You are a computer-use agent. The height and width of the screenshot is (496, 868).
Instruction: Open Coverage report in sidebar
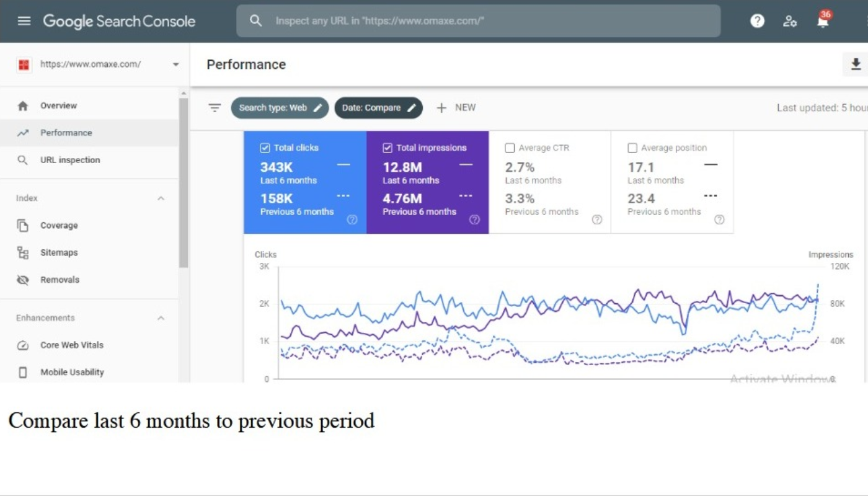click(59, 226)
